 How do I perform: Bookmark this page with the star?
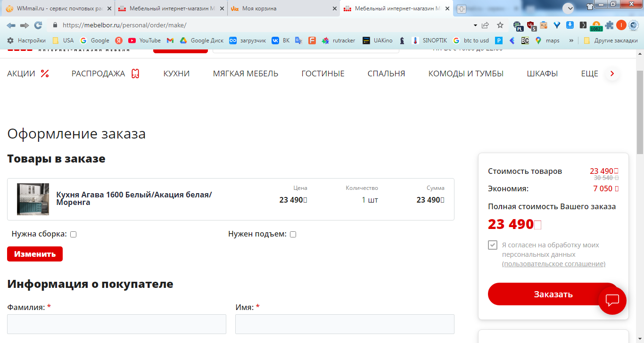500,25
